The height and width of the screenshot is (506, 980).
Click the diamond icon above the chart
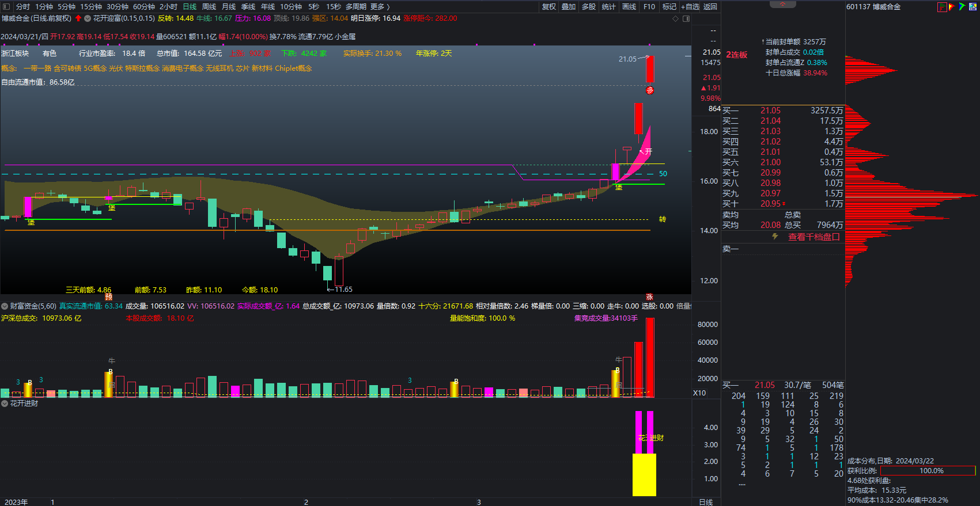pos(676,19)
